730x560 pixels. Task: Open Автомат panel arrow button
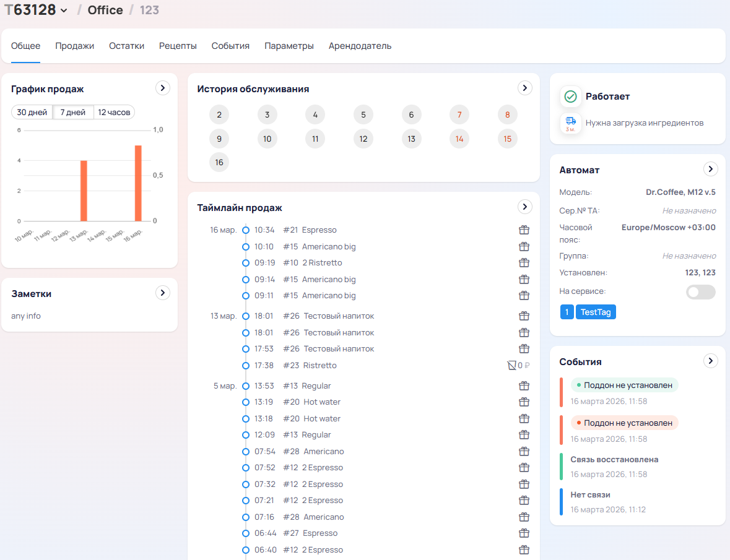point(710,169)
